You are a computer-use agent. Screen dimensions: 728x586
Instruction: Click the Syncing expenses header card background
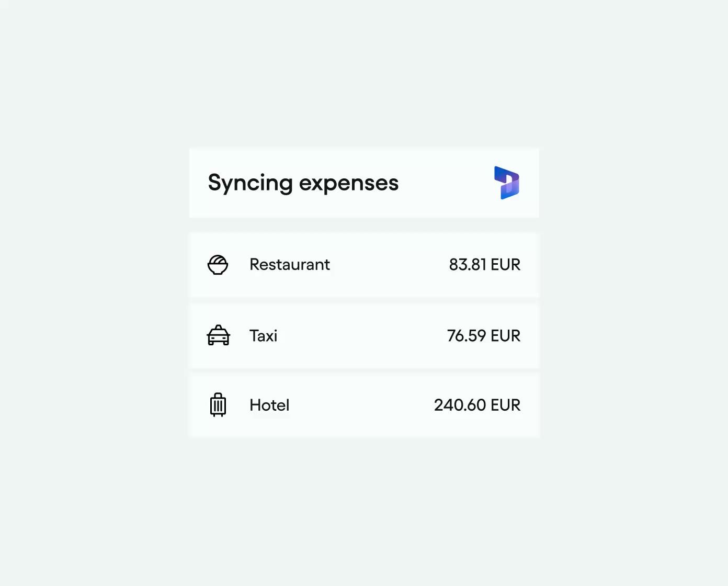[364, 183]
